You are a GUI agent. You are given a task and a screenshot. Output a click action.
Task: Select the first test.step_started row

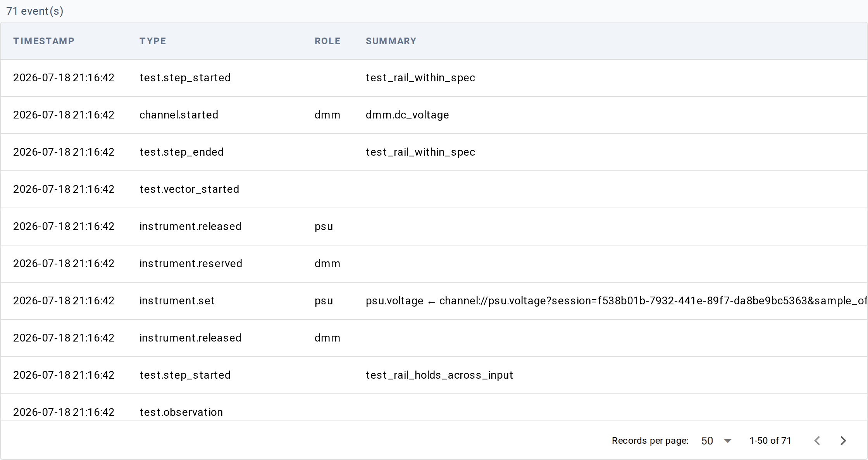(x=434, y=78)
